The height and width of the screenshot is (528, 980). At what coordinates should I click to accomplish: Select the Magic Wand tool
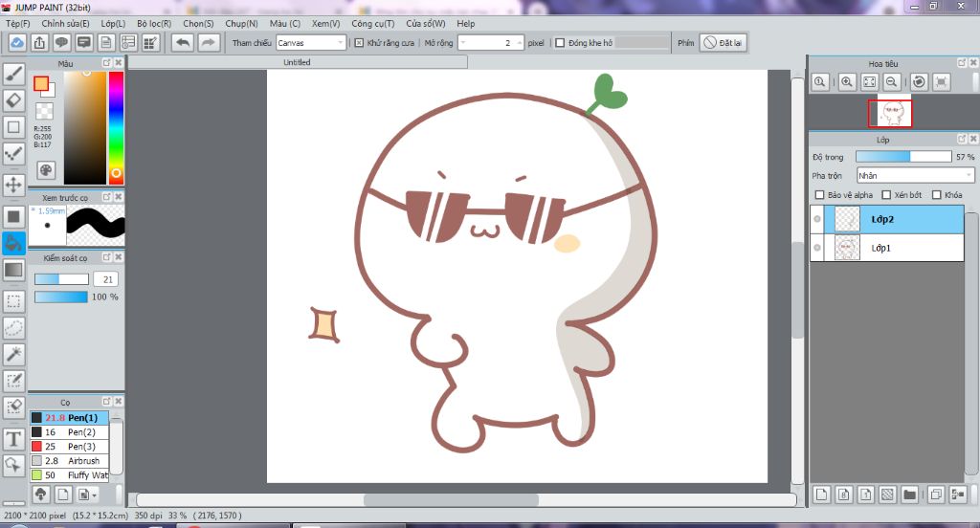point(13,354)
